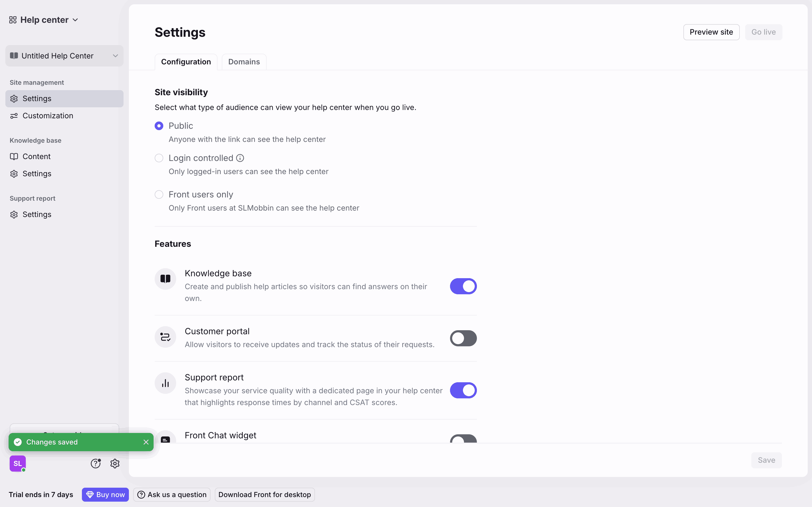Switch to the Domains tab
This screenshot has height=507, width=812.
tap(244, 62)
